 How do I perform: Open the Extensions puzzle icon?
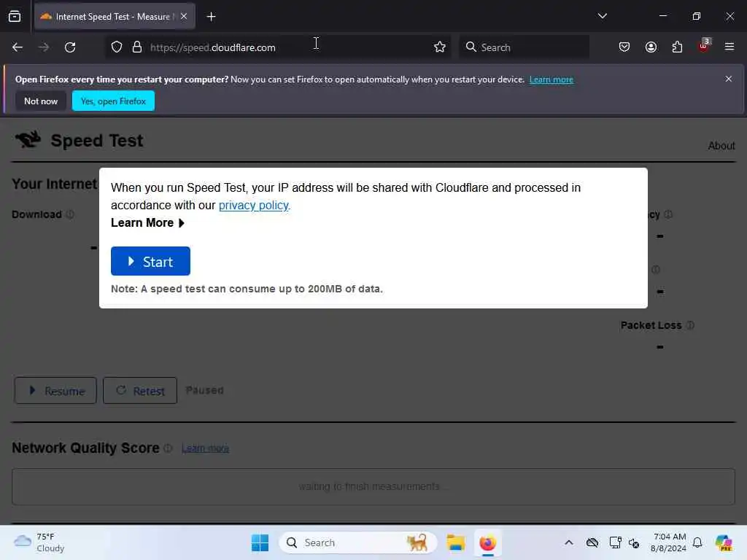coord(677,47)
